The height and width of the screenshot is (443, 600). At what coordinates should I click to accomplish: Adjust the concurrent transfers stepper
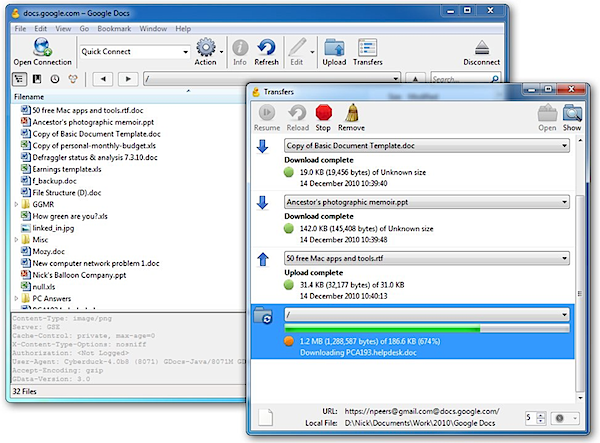541,418
